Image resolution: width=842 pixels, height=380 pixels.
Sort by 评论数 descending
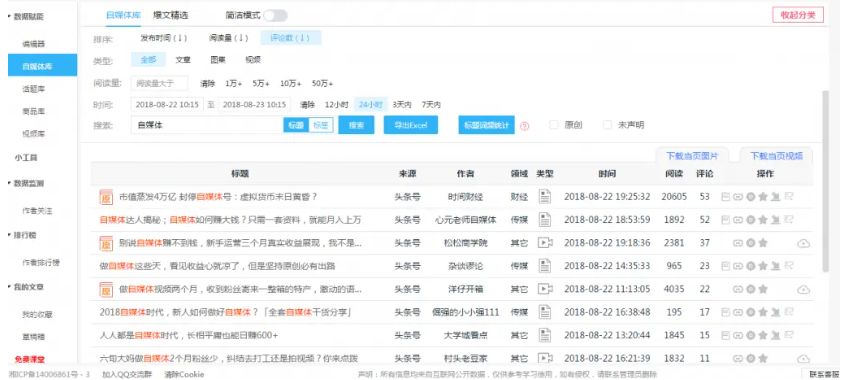coord(291,38)
